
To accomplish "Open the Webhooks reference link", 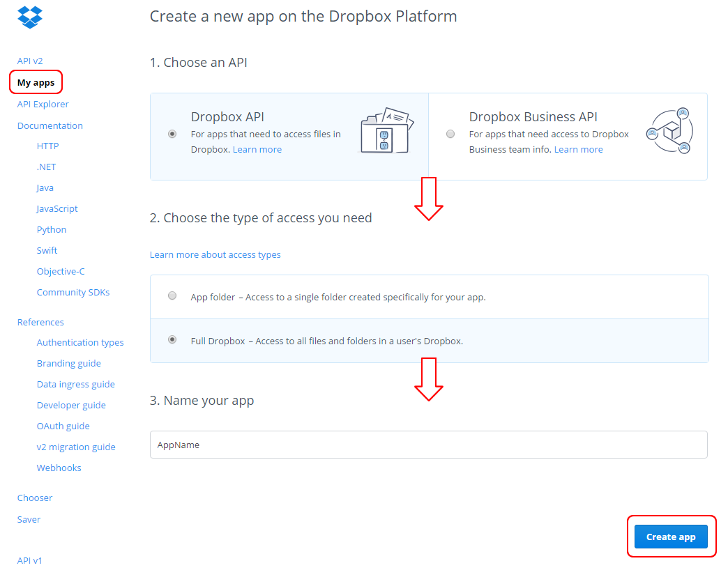I will [x=59, y=468].
